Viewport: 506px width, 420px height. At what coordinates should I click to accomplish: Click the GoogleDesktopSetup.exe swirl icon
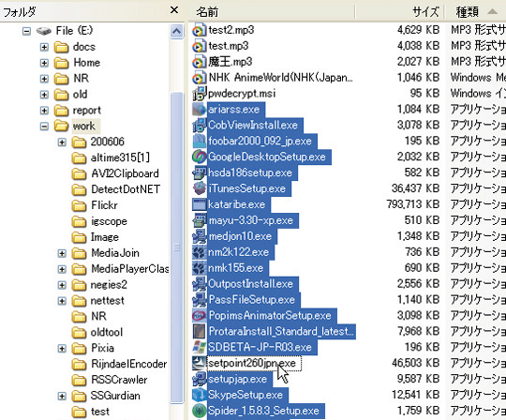[x=199, y=157]
